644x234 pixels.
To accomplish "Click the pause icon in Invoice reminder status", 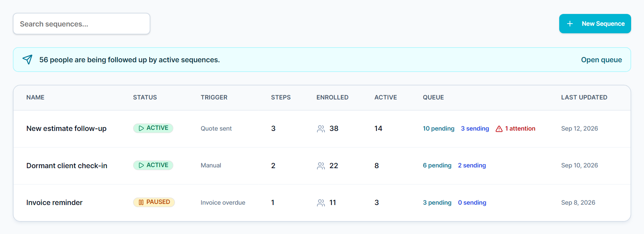I will 141,202.
